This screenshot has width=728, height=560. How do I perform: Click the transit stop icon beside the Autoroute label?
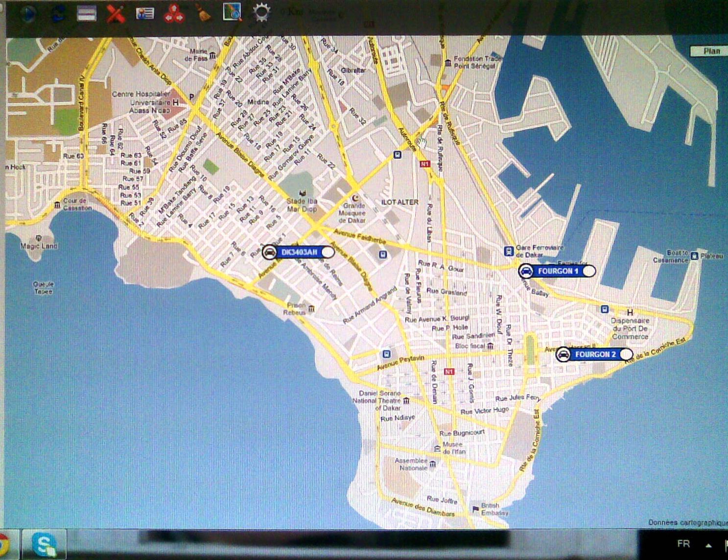(397, 155)
